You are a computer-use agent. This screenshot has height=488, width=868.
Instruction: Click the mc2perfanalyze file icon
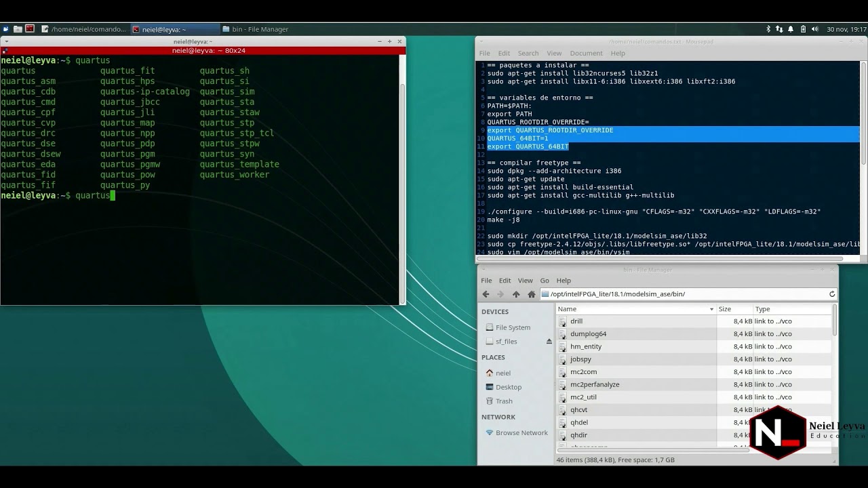(562, 384)
